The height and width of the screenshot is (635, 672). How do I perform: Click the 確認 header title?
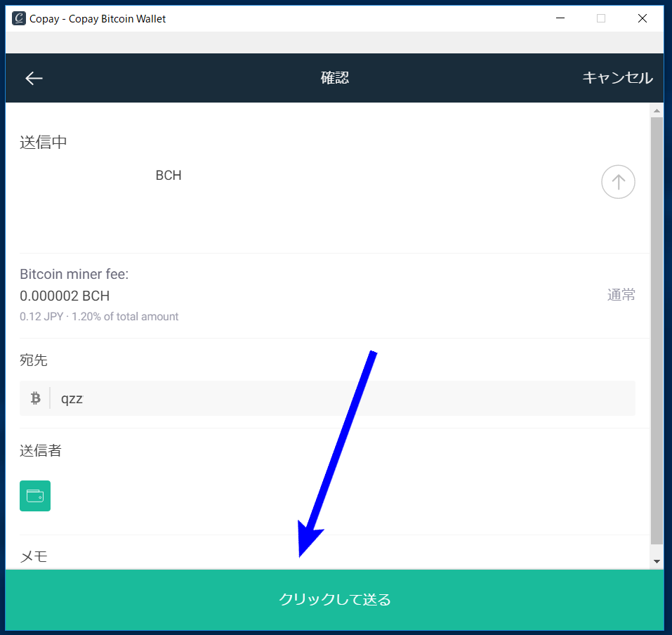335,78
